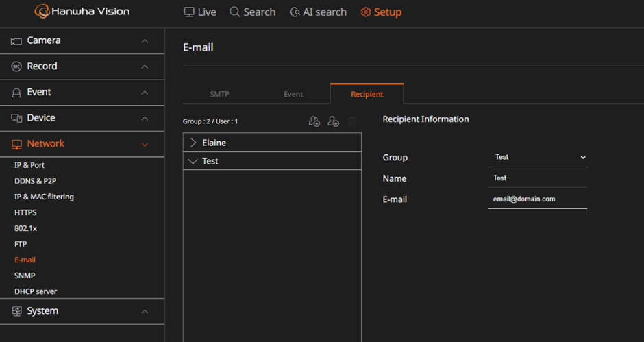Expand the Record menu chevron
The width and height of the screenshot is (644, 342).
point(145,66)
